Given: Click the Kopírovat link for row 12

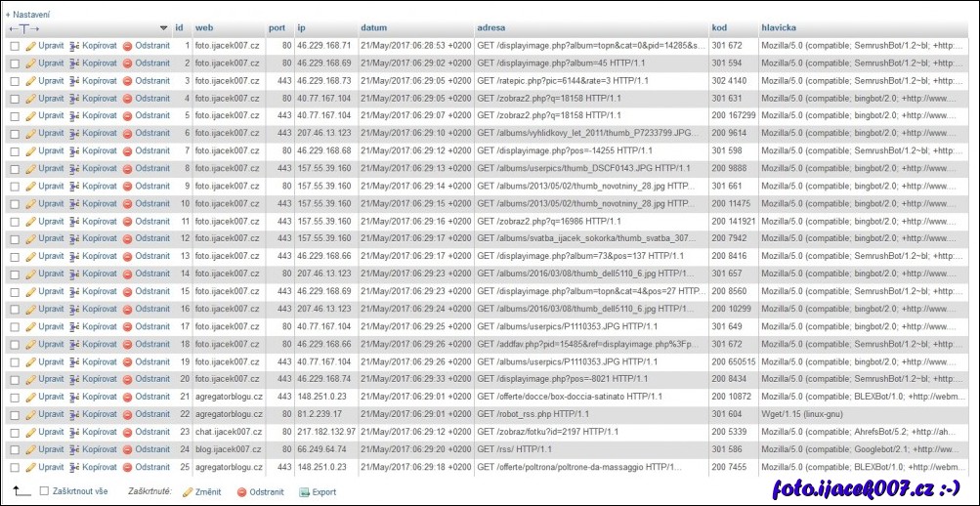Looking at the screenshot, I should (99, 239).
